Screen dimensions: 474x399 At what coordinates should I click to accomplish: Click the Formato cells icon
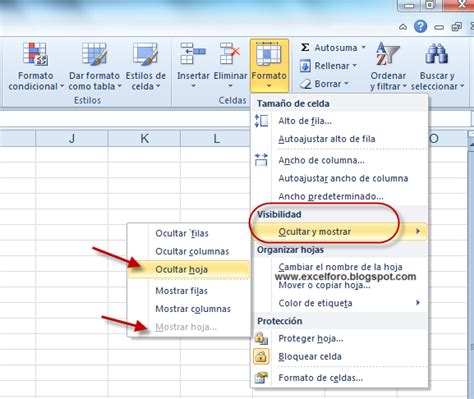tap(269, 54)
